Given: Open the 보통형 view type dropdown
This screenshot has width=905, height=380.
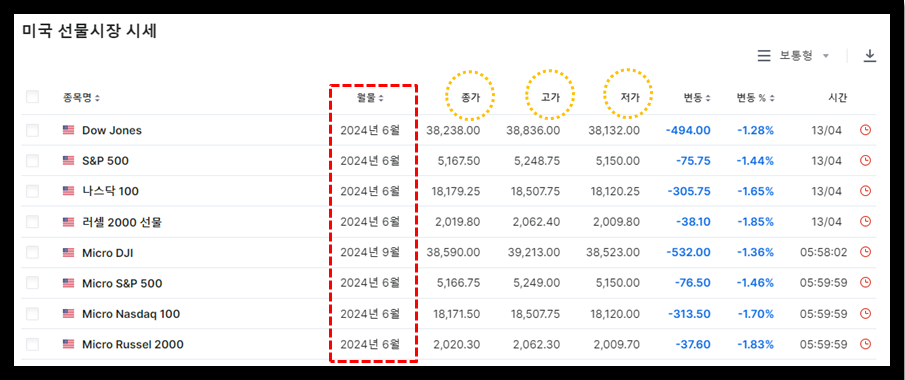Looking at the screenshot, I should [804, 55].
